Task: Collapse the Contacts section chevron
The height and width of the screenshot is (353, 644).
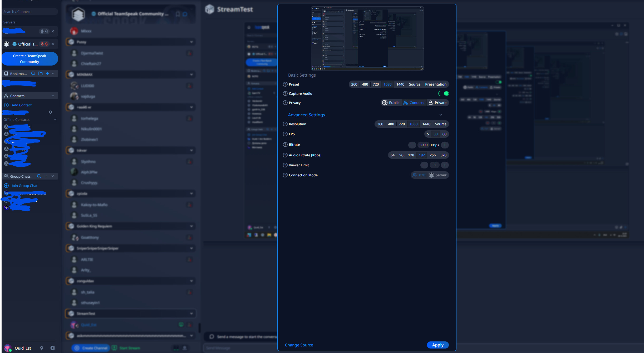Action: pyautogui.click(x=53, y=96)
